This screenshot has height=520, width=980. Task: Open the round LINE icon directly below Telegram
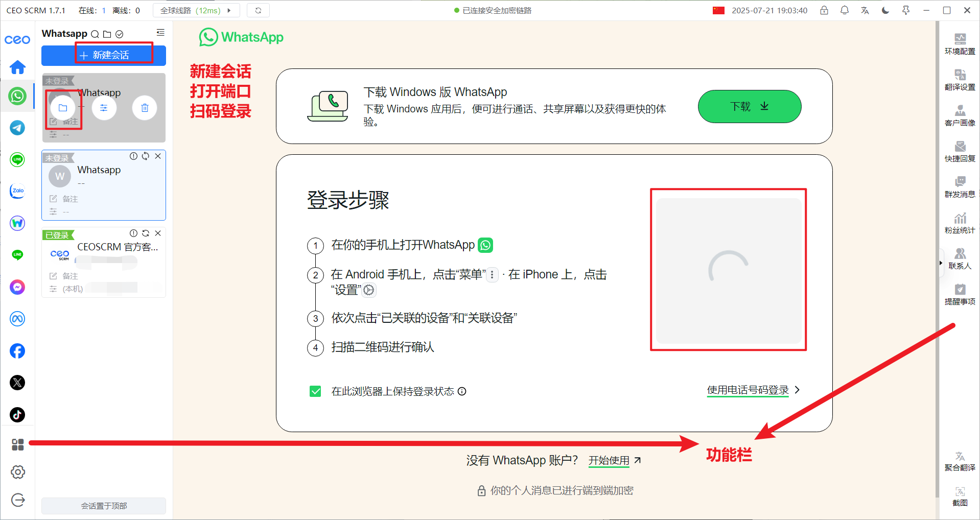[x=17, y=159]
